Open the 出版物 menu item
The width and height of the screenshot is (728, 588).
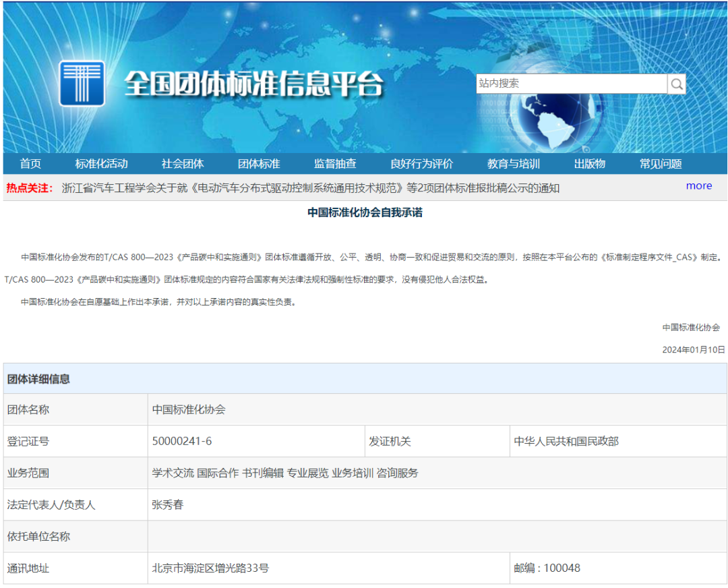[x=590, y=164]
